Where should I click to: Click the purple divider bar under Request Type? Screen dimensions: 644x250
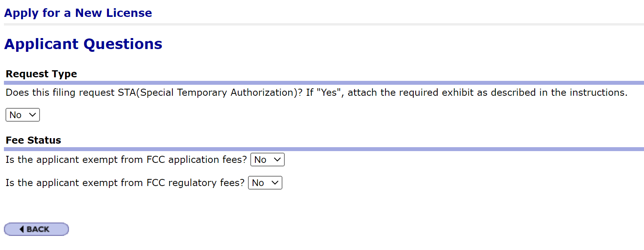324,83
